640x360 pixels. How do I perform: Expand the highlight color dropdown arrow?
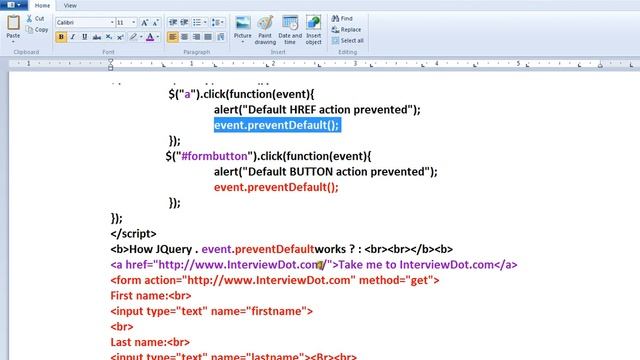(141, 37)
